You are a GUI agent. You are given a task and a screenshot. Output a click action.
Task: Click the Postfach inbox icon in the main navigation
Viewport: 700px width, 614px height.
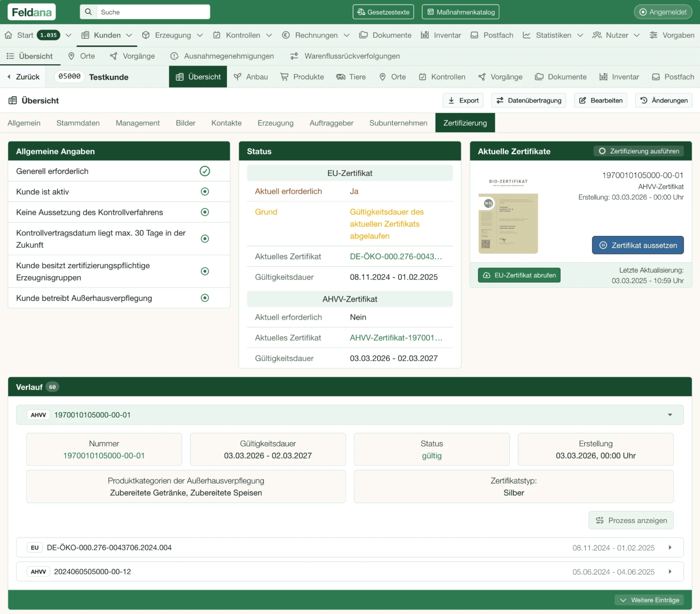pos(474,35)
